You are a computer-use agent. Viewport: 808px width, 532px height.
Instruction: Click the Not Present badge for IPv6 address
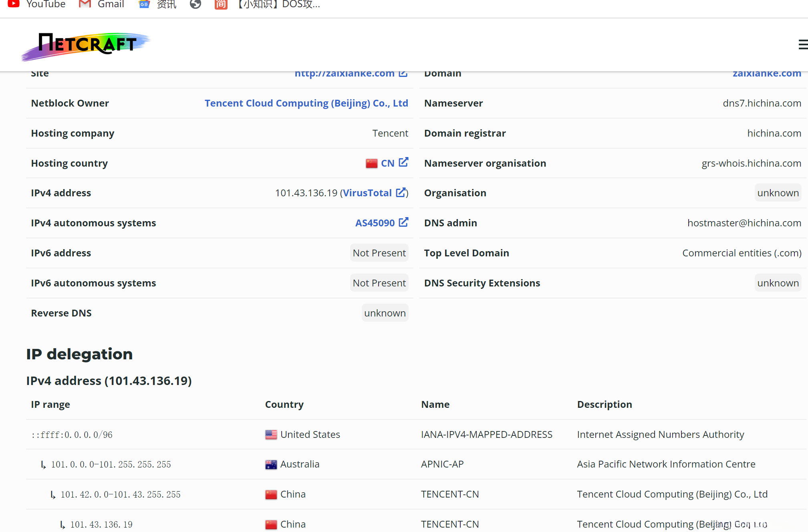tap(379, 253)
